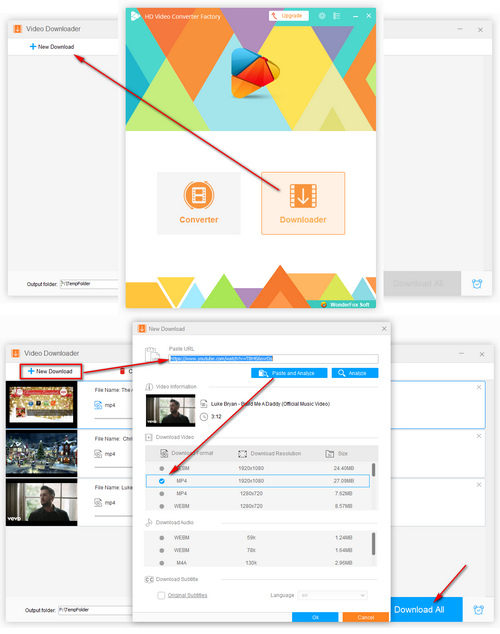The image size is (500, 634).
Task: Click the Video Information icon
Action: tap(149, 387)
